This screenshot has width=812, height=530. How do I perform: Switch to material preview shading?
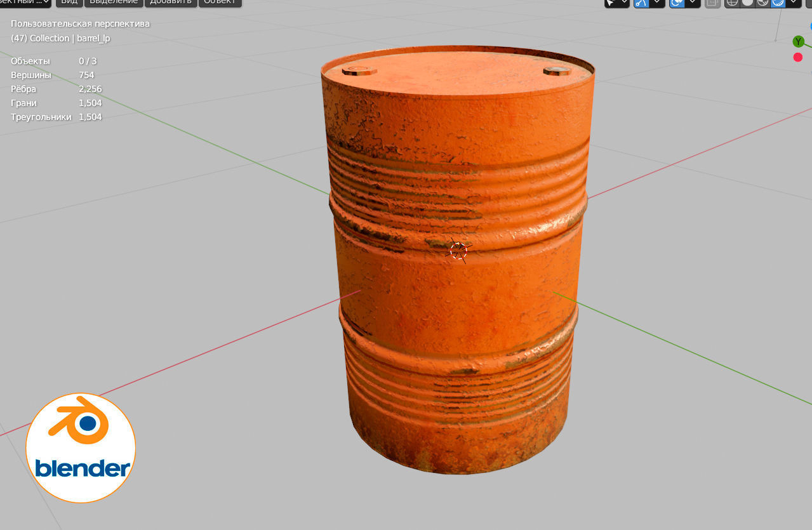tap(762, 3)
